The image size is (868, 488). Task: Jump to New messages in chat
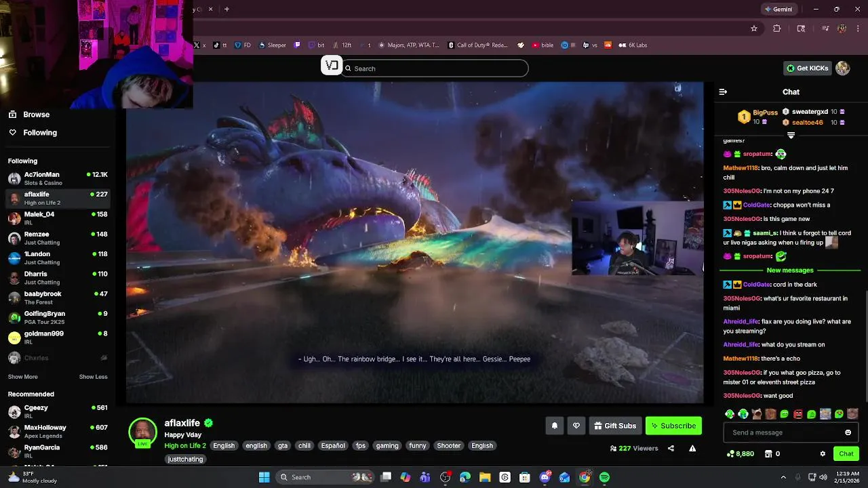click(x=790, y=270)
